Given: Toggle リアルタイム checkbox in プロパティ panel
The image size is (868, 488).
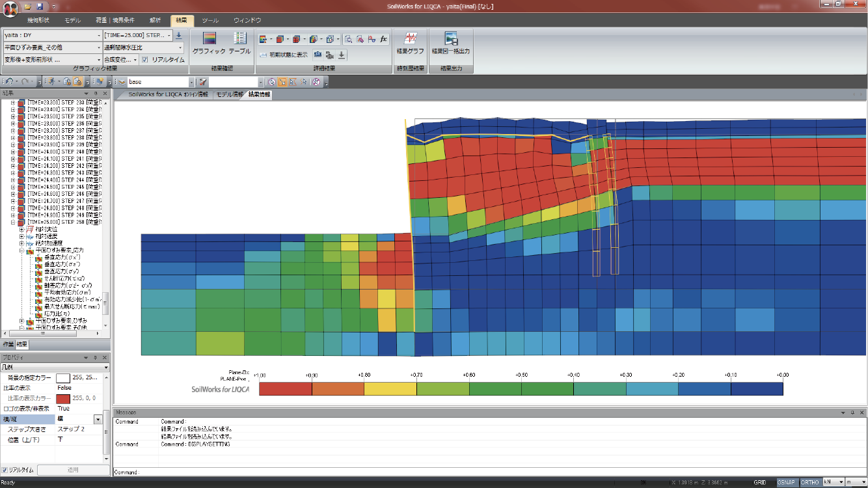Looking at the screenshot, I should point(5,470).
